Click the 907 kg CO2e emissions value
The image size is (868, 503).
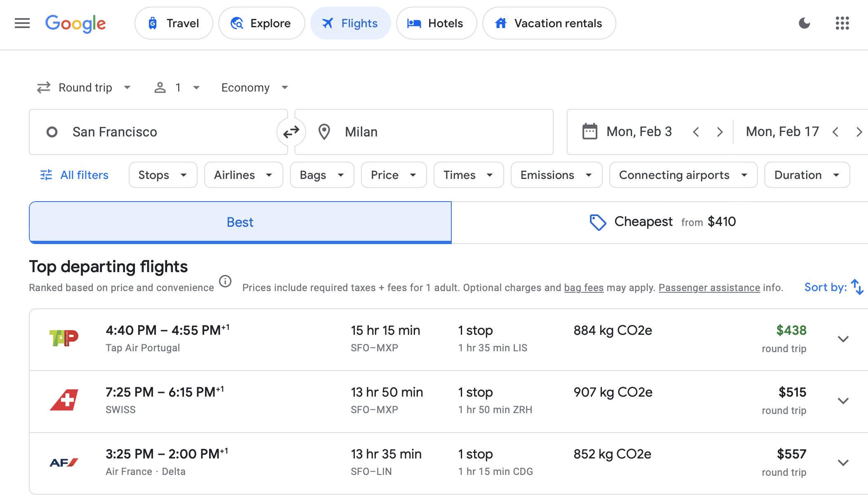click(x=613, y=392)
